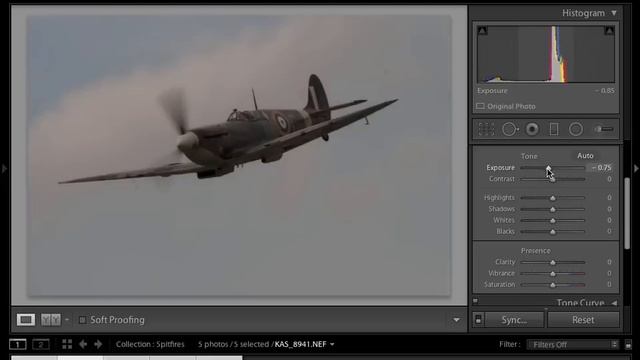640x360 pixels.
Task: Click the Tone section label
Action: pyautogui.click(x=529, y=156)
